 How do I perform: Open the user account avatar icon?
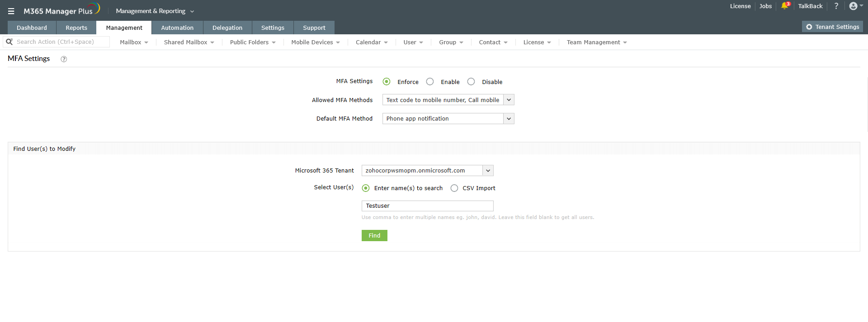pyautogui.click(x=854, y=6)
